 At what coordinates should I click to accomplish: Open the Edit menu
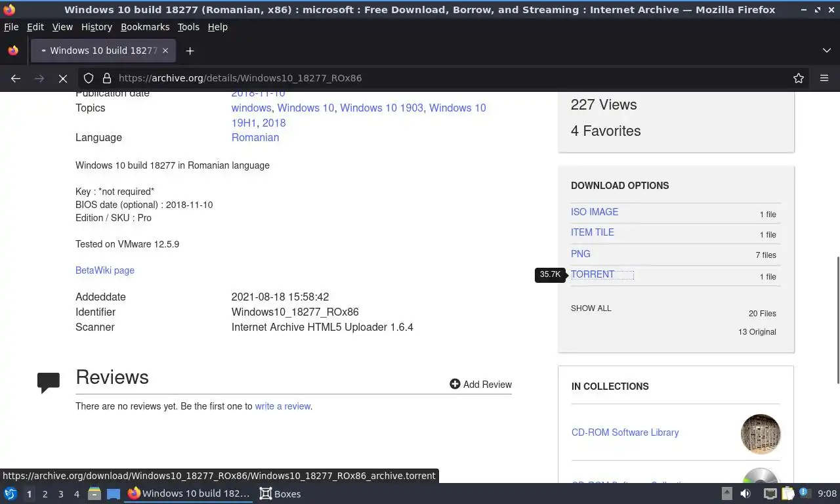click(x=35, y=27)
